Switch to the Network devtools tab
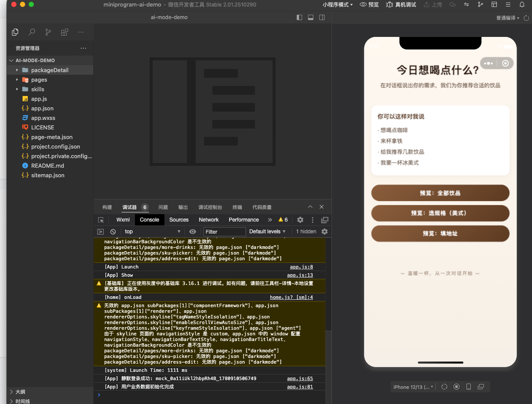The width and height of the screenshot is (532, 404). 209,220
